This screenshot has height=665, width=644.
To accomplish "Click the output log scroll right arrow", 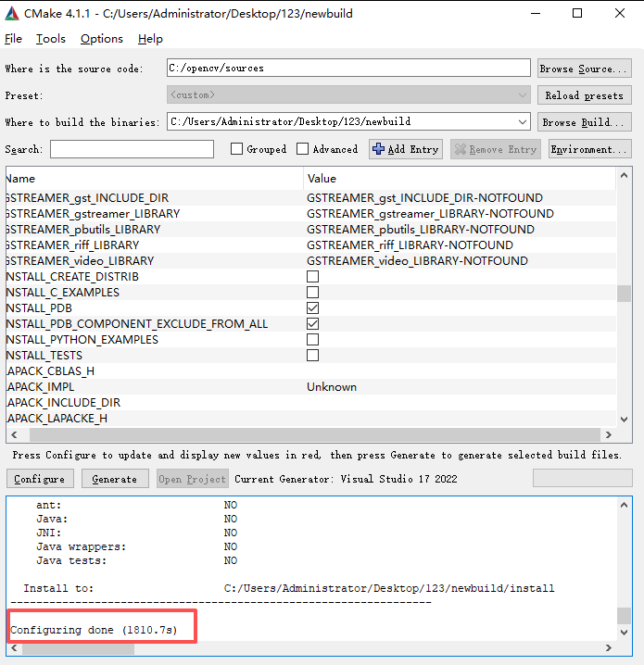I will 609,648.
